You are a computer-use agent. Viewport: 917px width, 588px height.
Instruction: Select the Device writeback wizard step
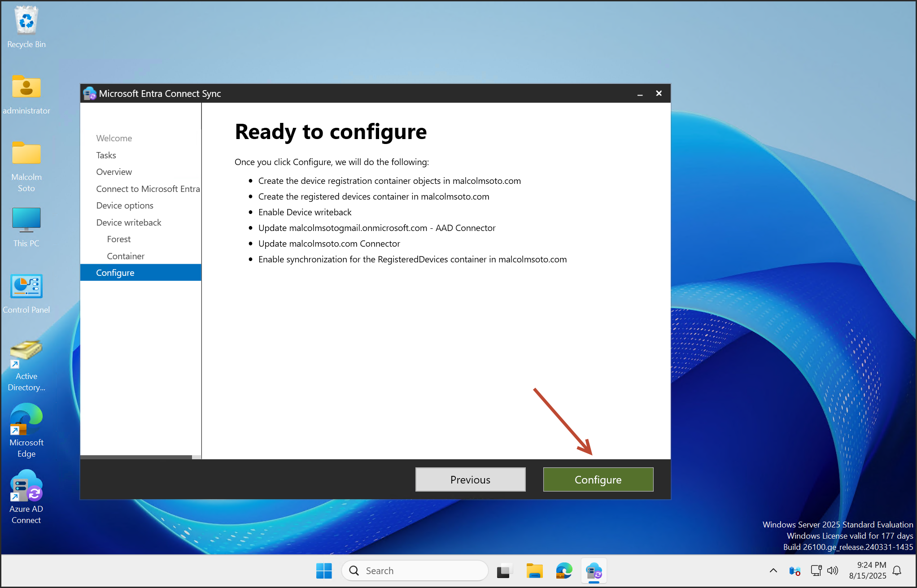(x=129, y=222)
